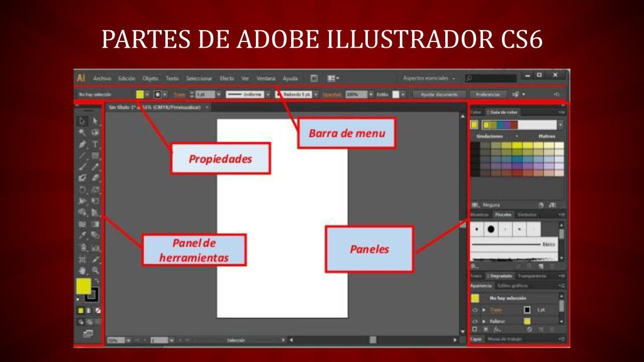Click the Ai application logo
644x362 pixels.
coord(81,78)
